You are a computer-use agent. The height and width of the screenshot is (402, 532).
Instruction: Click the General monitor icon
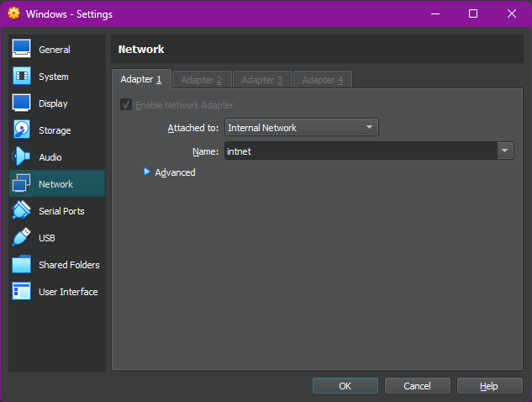21,49
